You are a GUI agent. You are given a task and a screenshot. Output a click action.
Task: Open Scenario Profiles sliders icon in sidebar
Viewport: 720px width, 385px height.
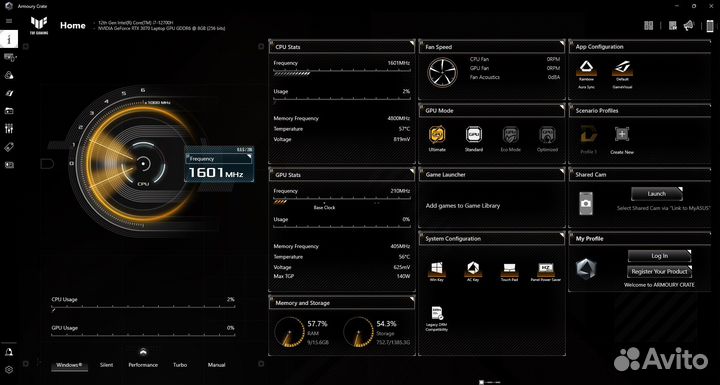pyautogui.click(x=9, y=129)
